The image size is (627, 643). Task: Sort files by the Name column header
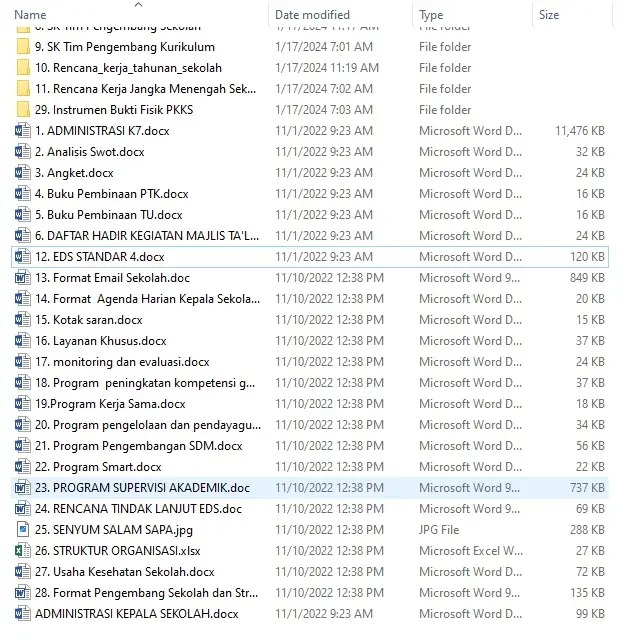(x=30, y=15)
